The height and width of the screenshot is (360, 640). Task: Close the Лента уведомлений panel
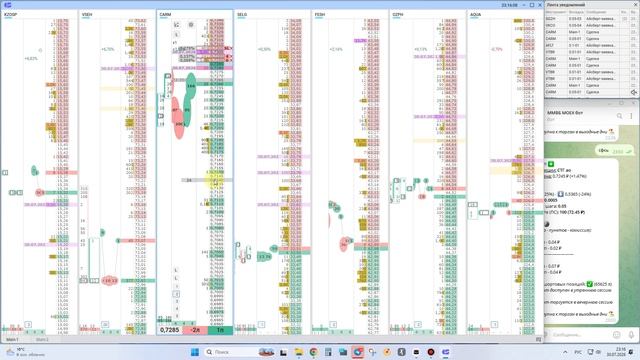(635, 5)
